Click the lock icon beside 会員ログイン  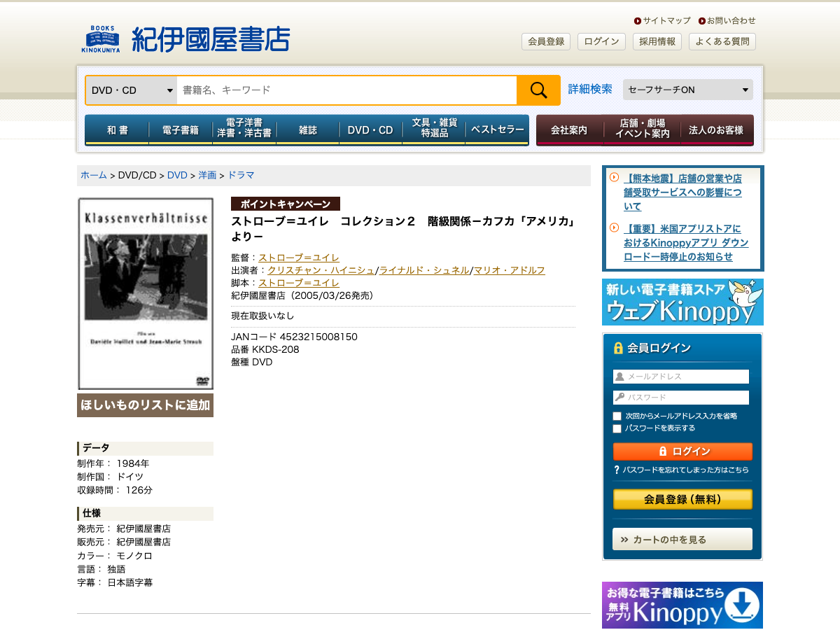pyautogui.click(x=618, y=348)
